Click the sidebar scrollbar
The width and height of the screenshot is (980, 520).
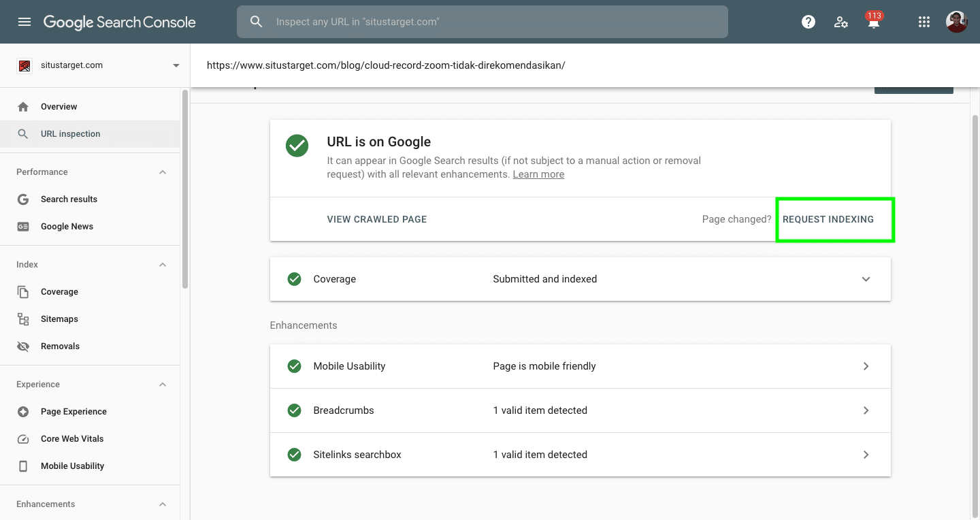pyautogui.click(x=184, y=189)
